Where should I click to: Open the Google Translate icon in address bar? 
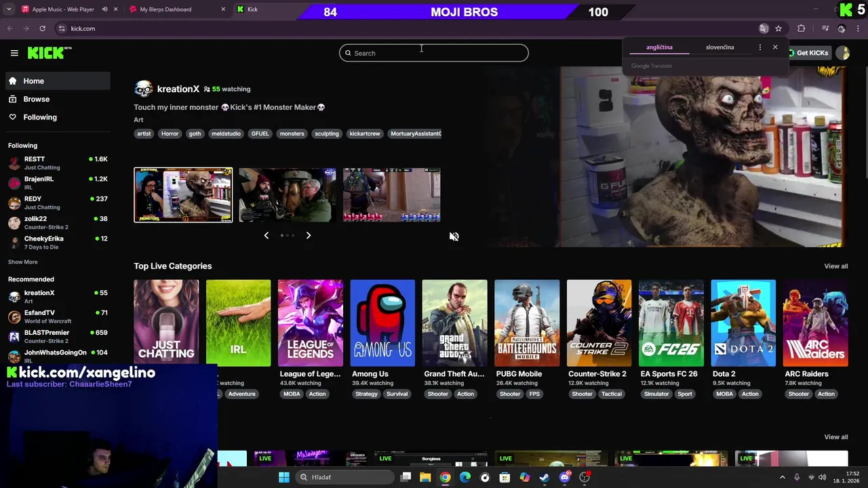coord(764,28)
